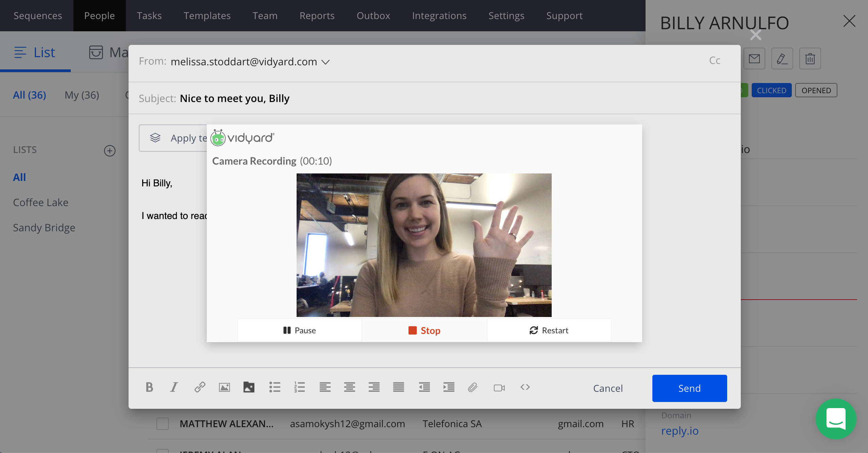Viewport: 868px width, 453px height.
Task: Center-align the email text
Action: (x=349, y=387)
